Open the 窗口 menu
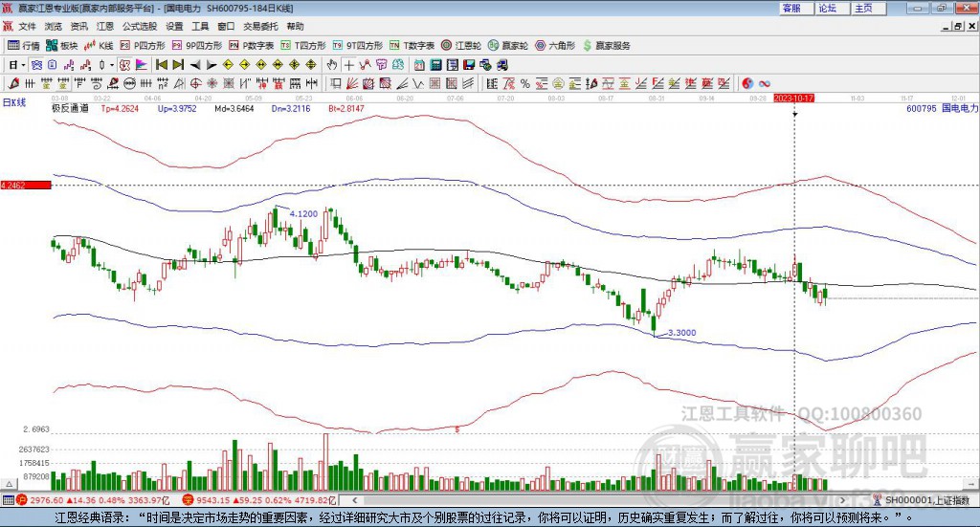This screenshot has width=980, height=527. click(x=226, y=26)
